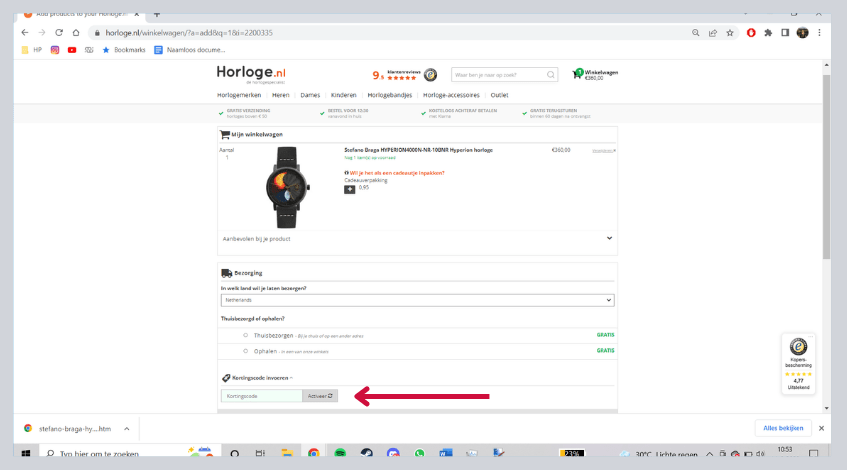Screen dimensions: 847x470
Task: Remove the watch with the Verwijderen link
Action: pyautogui.click(x=603, y=151)
